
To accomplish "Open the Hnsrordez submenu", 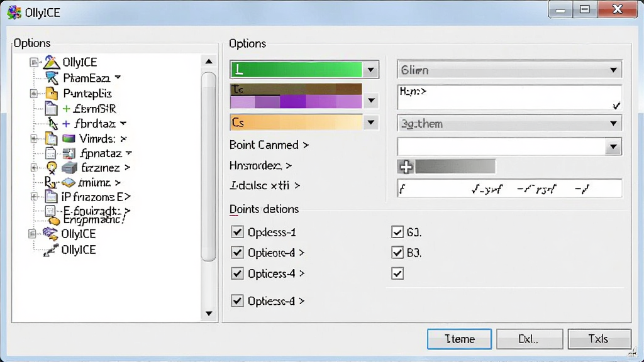I will point(260,165).
